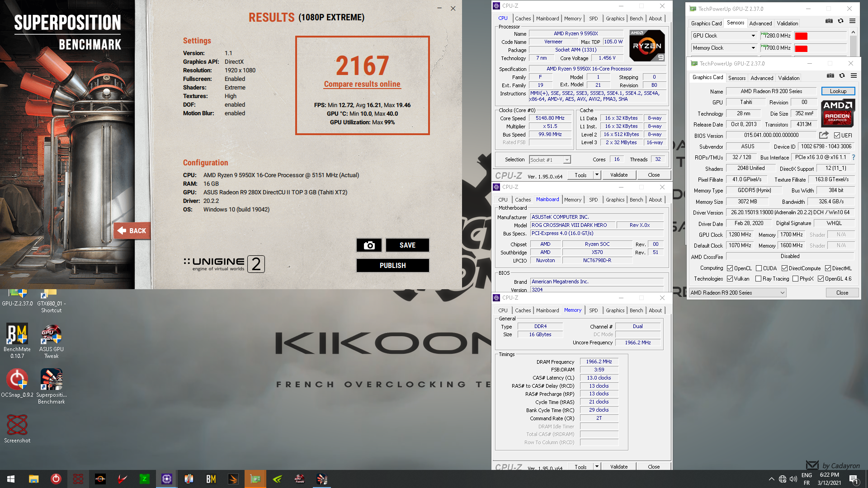
Task: Open the ASUS GPU Tweak desktop icon
Action: click(x=51, y=341)
